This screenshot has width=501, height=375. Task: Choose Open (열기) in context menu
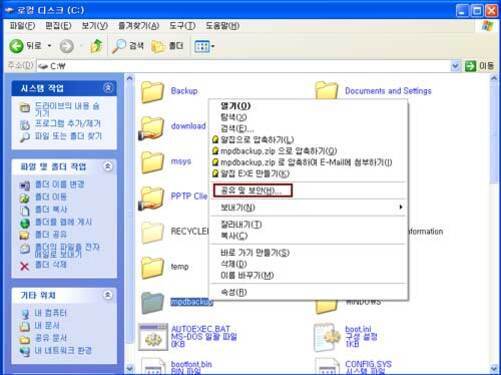[x=308, y=106]
